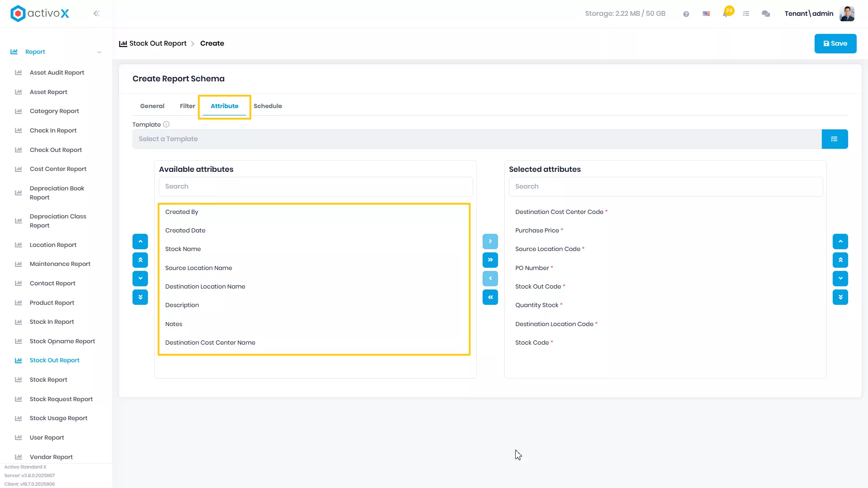The image size is (868, 488).
Task: Move selected attribute down one position
Action: pyautogui.click(x=840, y=279)
